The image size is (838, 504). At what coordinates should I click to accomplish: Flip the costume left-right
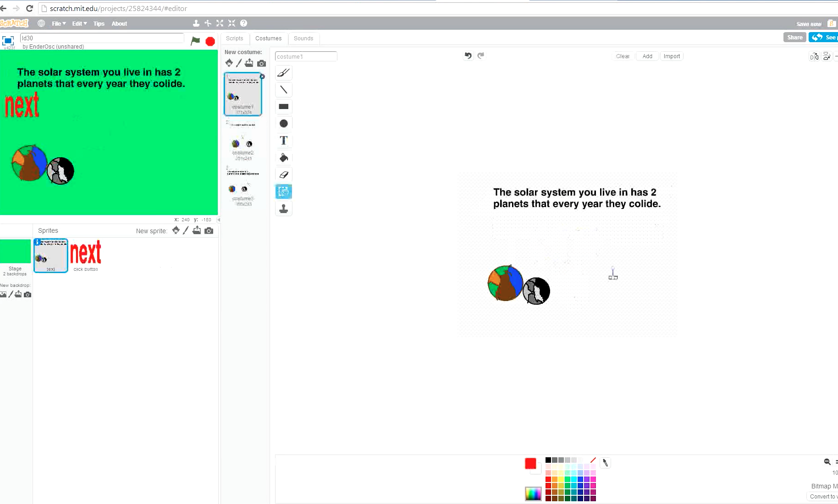tap(814, 56)
